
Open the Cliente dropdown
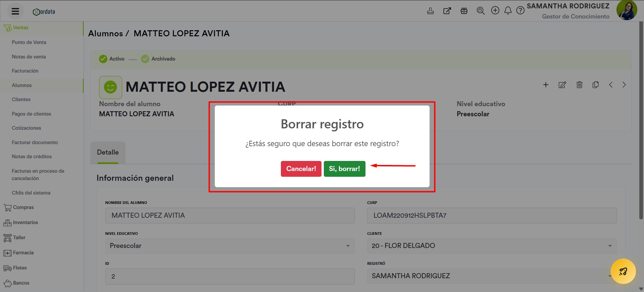pos(492,246)
